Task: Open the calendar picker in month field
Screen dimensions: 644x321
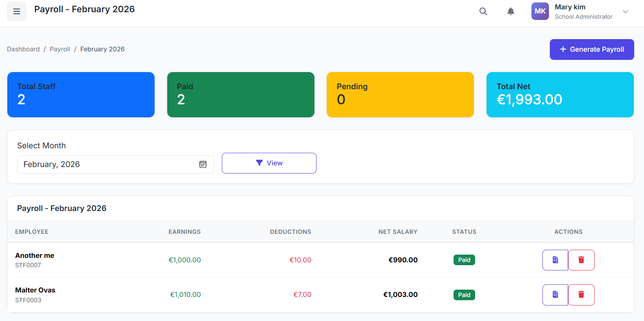Action: tap(203, 165)
